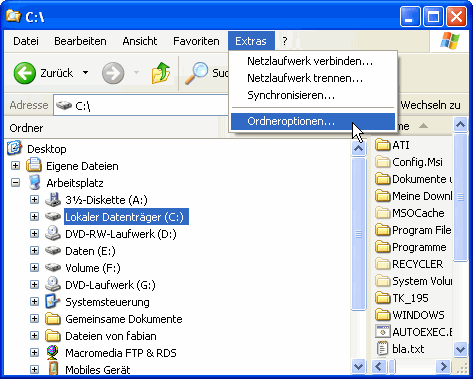Image resolution: width=473 pixels, height=379 pixels.
Task: Click the TK_195 folder icon
Action: [382, 297]
